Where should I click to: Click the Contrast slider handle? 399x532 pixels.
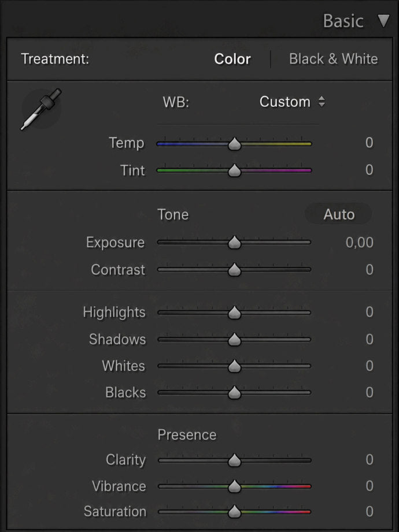click(234, 270)
